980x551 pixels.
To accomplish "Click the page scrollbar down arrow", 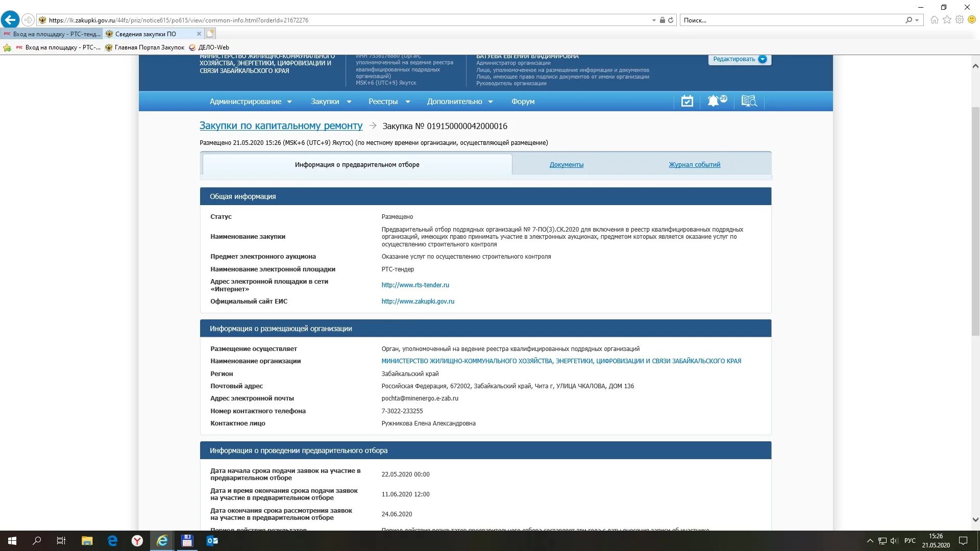I will (x=975, y=520).
